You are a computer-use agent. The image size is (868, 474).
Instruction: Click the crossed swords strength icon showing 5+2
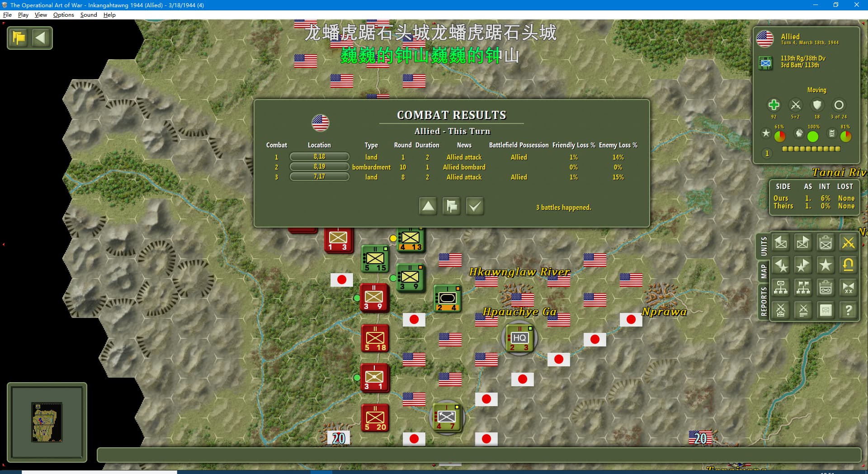pos(795,105)
